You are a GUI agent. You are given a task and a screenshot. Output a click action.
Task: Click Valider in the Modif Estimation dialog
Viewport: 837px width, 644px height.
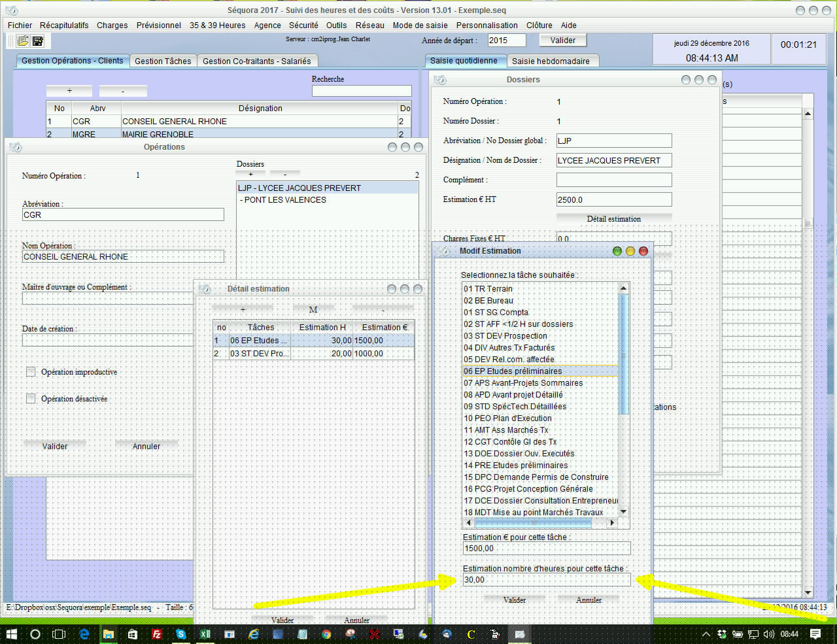[x=515, y=600]
